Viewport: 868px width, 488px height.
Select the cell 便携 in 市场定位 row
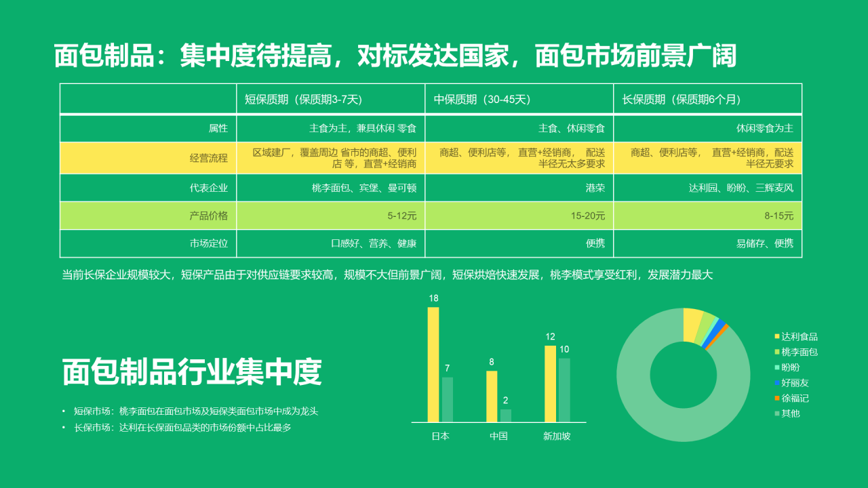pos(519,243)
